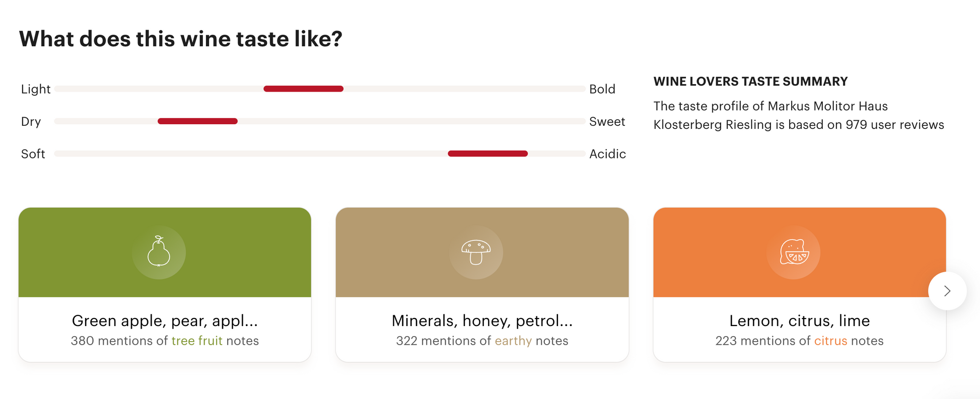Click the Soft to Acidic red indicator
The height and width of the screenshot is (399, 980).
click(x=488, y=153)
